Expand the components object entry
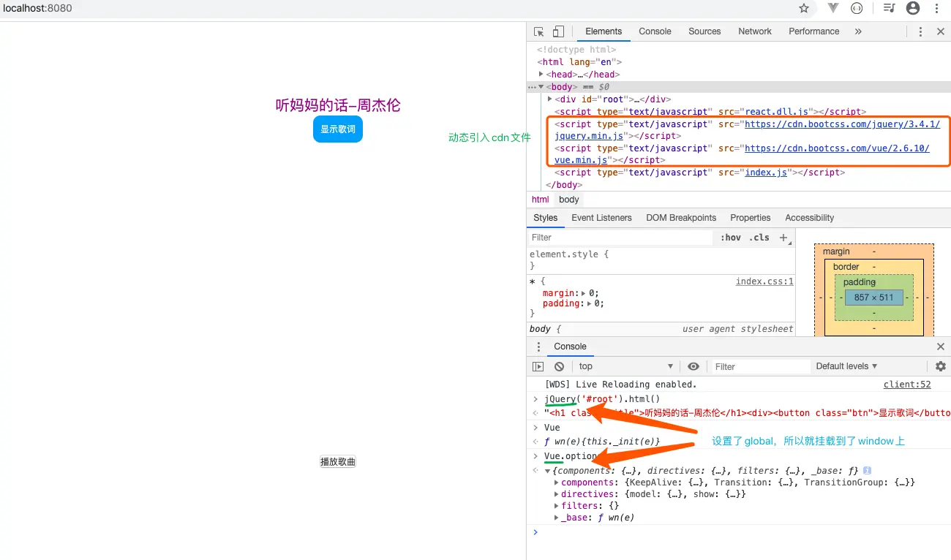Screen dimensions: 951x560 [557, 483]
